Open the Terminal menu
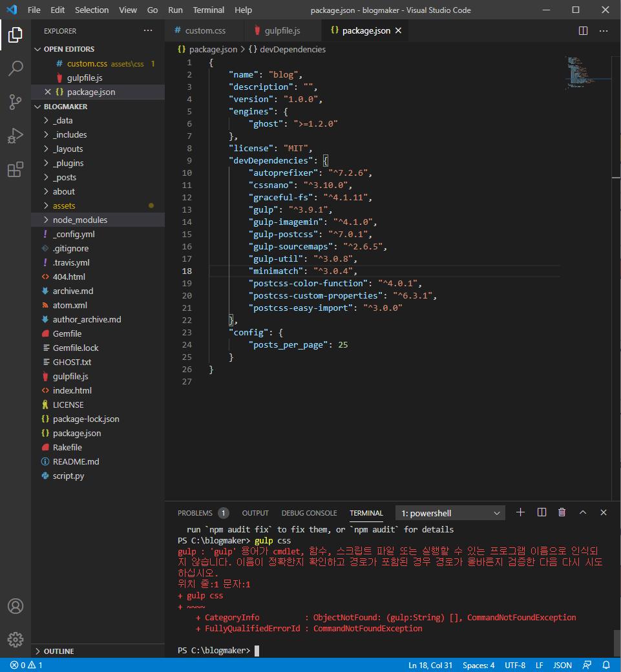The width and height of the screenshot is (621, 672). (x=208, y=10)
